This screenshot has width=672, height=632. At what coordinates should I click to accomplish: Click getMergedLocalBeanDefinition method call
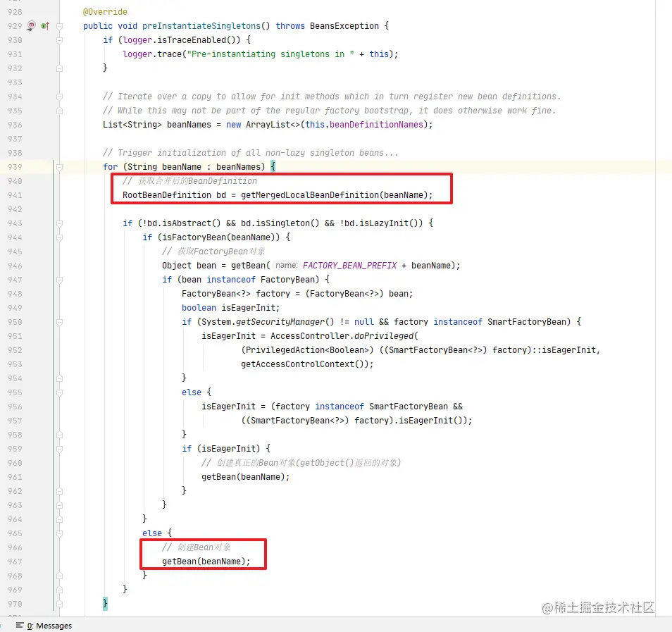coord(310,195)
